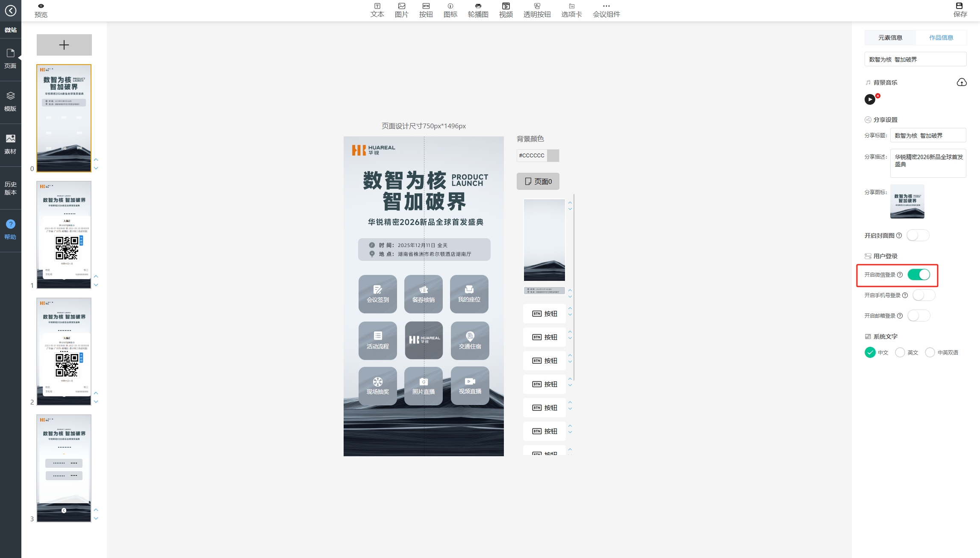Screen dimensions: 980x558
Task: Play the background music
Action: (x=870, y=100)
